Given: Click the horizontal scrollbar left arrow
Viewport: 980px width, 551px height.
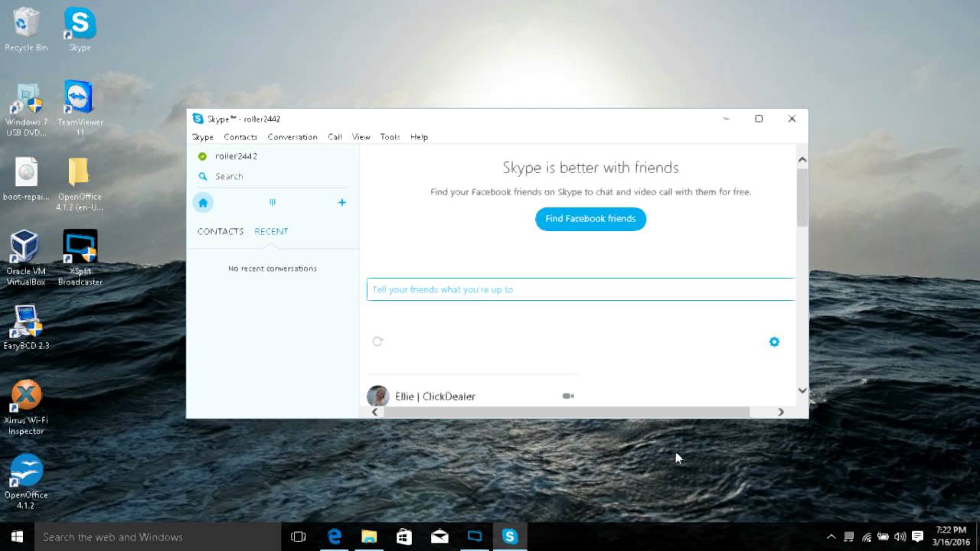Looking at the screenshot, I should (375, 412).
